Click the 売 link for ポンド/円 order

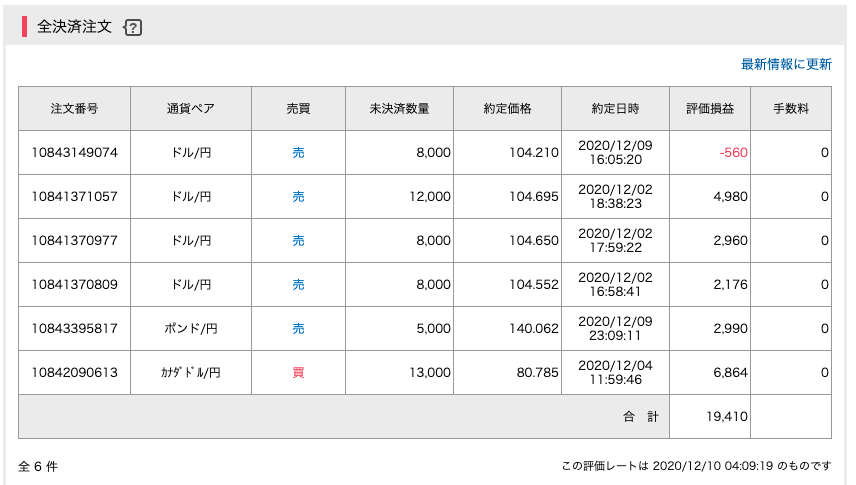(x=298, y=329)
